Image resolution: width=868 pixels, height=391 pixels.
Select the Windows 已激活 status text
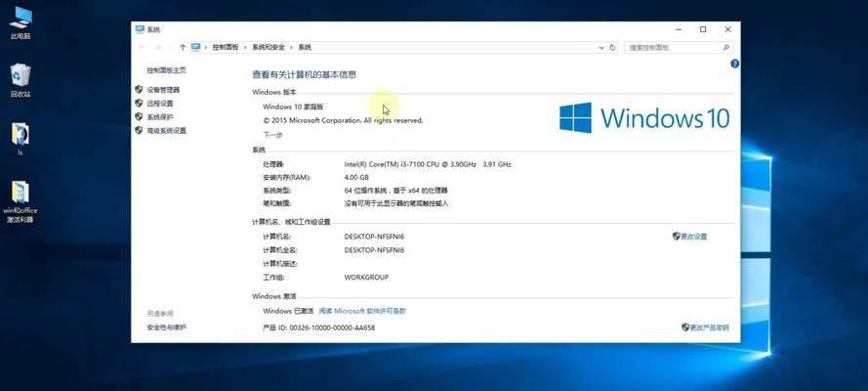pos(288,311)
